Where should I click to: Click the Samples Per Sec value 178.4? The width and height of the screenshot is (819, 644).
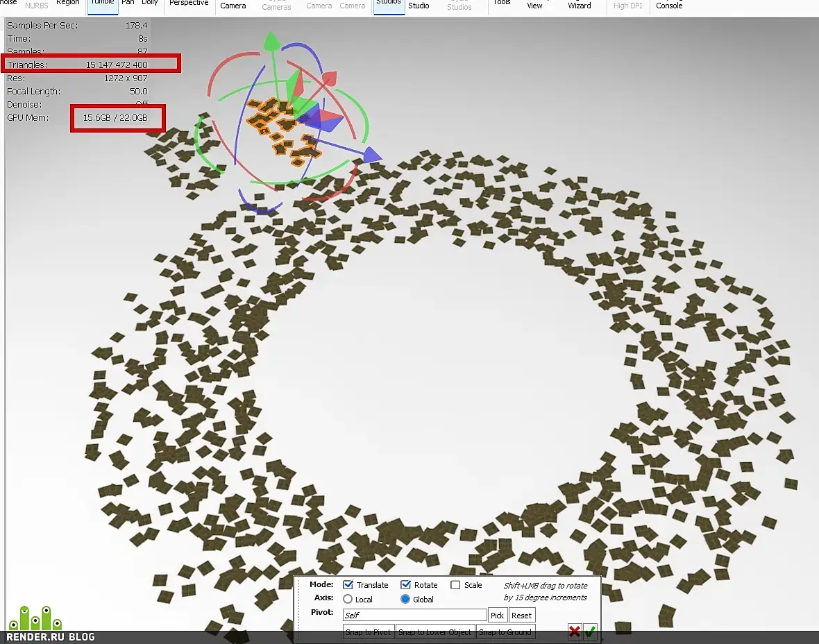coord(136,25)
